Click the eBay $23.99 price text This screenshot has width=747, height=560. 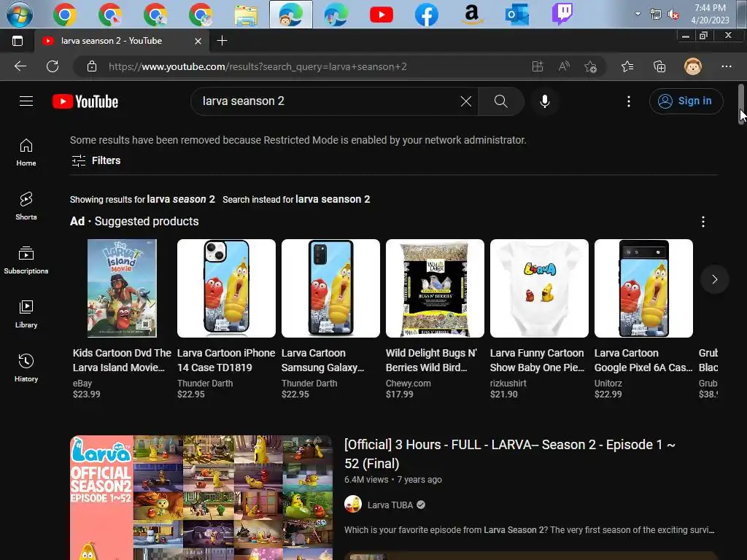click(87, 394)
